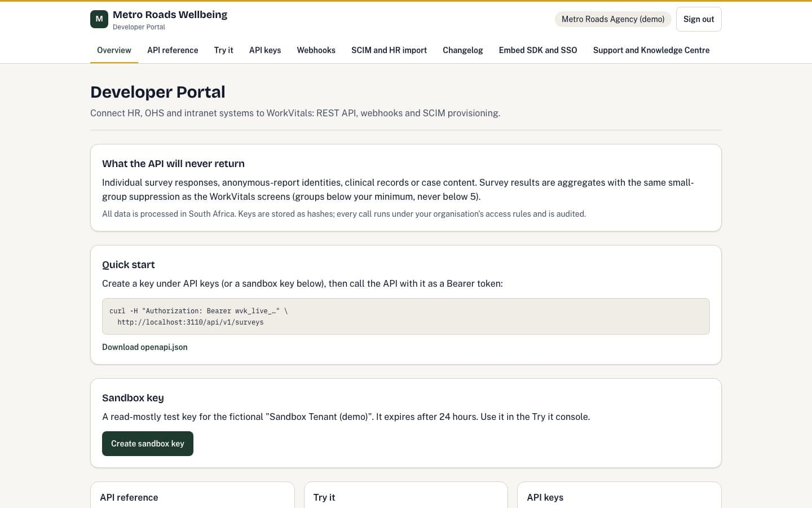Go to the API reference tab
The height and width of the screenshot is (508, 812).
[x=173, y=50]
